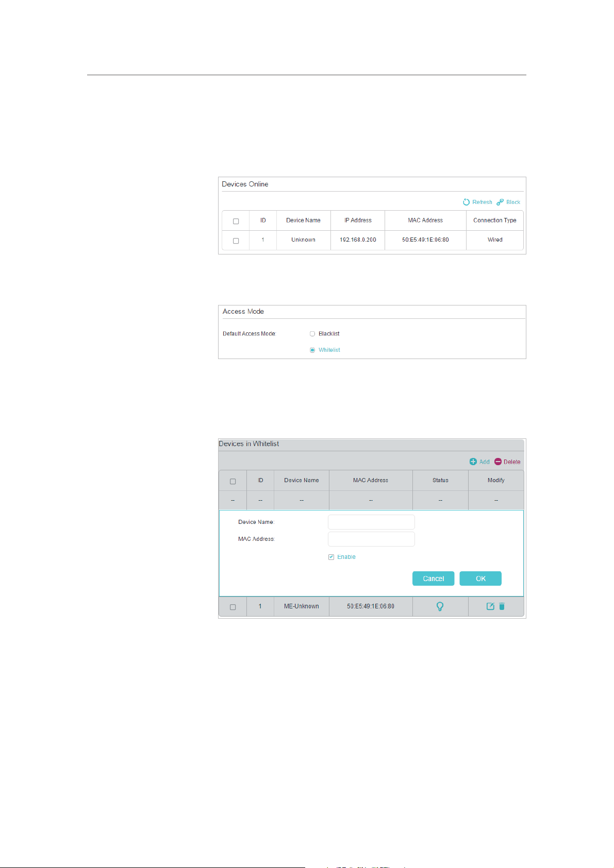The width and height of the screenshot is (614, 868).
Task: Click MAC 50:E5:49:1E:06:80 in Devices Online
Action: (425, 240)
